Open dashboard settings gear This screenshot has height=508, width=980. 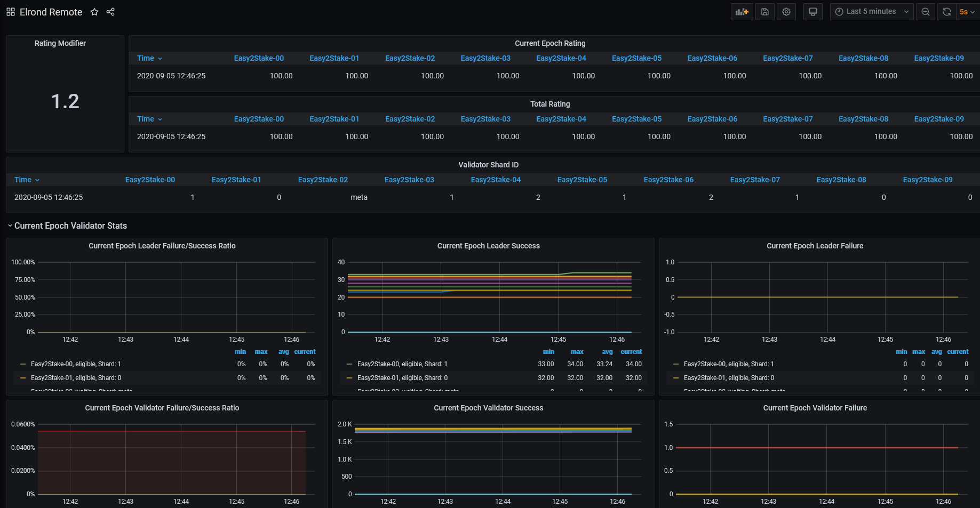tap(786, 12)
